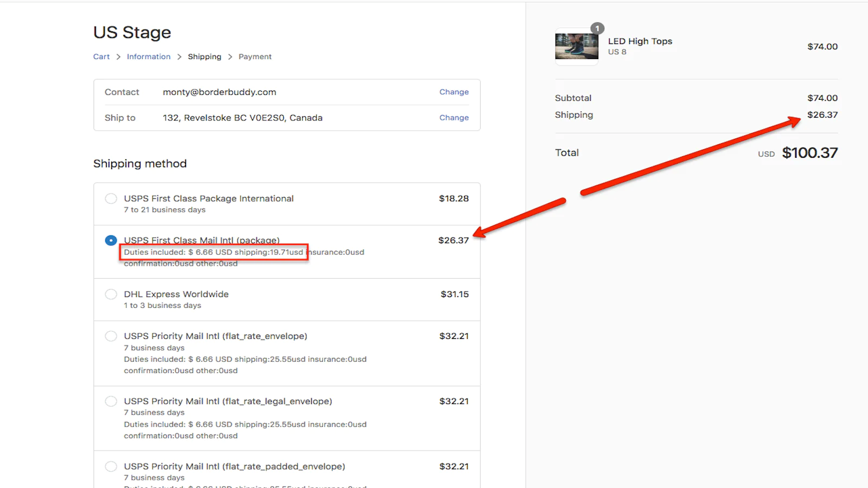Pick USPS Priority Mail flat_rate_legal_envelope option

point(111,401)
